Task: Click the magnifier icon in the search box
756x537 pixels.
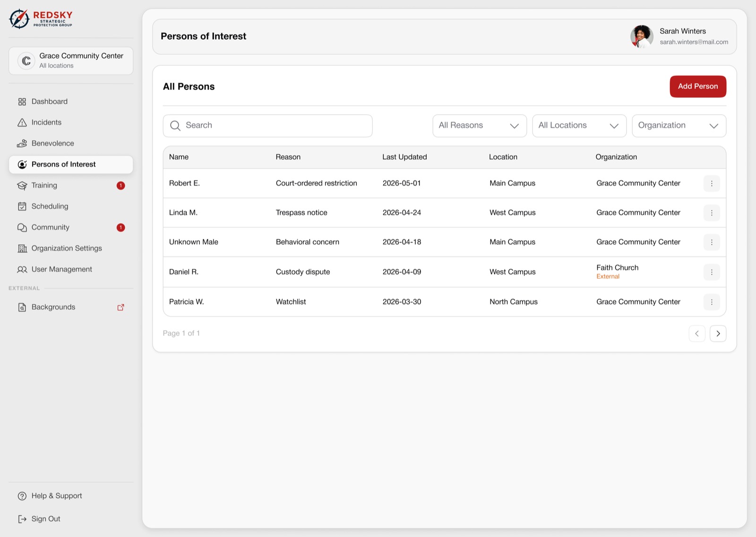Action: point(175,126)
